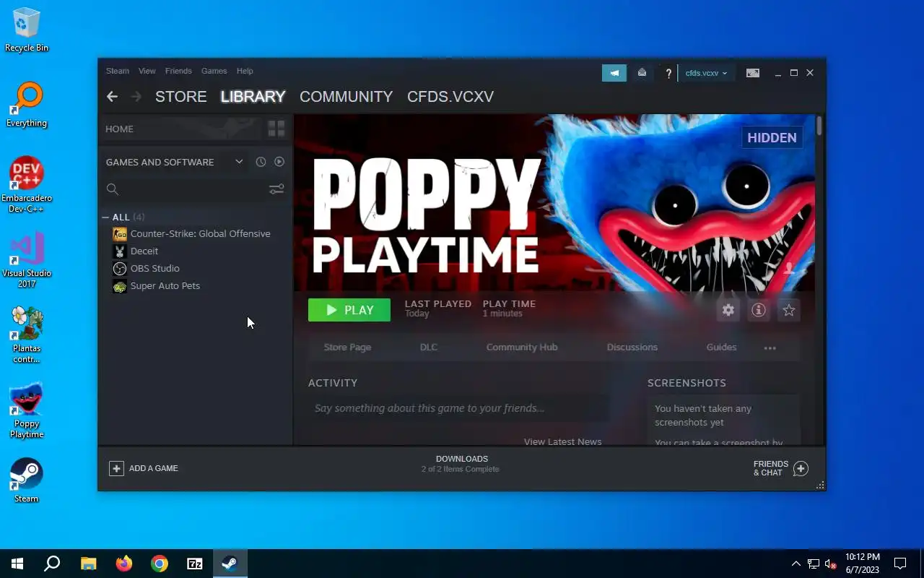This screenshot has width=924, height=578.
Task: Launch Chrome from taskbar
Action: pyautogui.click(x=159, y=564)
